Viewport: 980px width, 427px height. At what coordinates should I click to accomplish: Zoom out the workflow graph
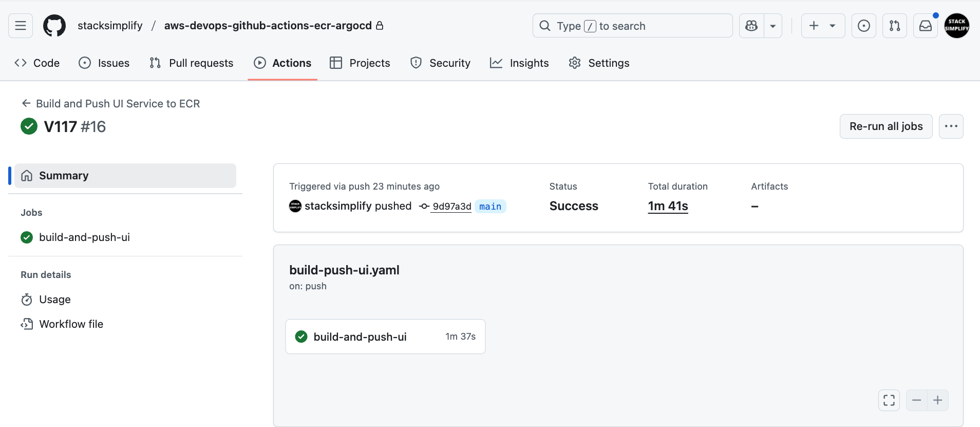pos(917,400)
